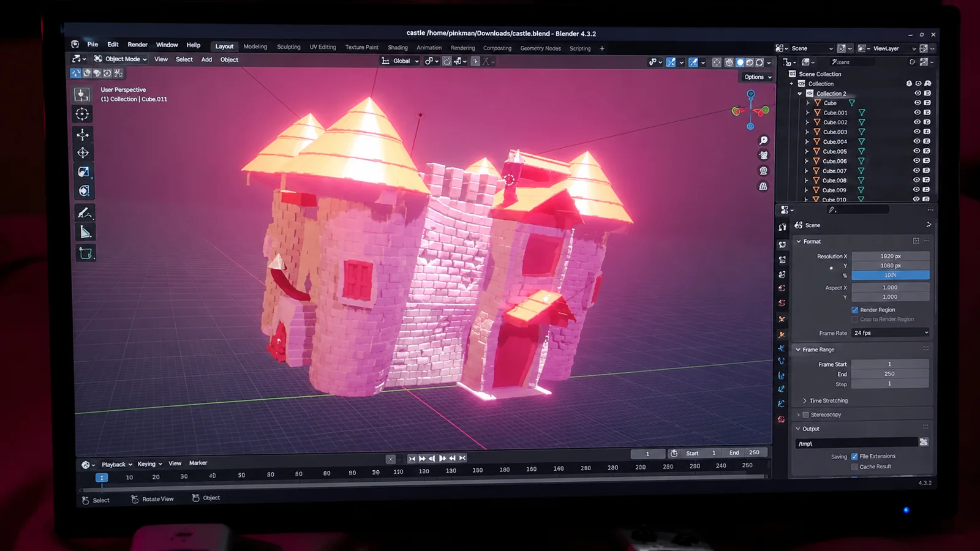The image size is (980, 551).
Task: Collapse the Format panel
Action: [x=799, y=241]
